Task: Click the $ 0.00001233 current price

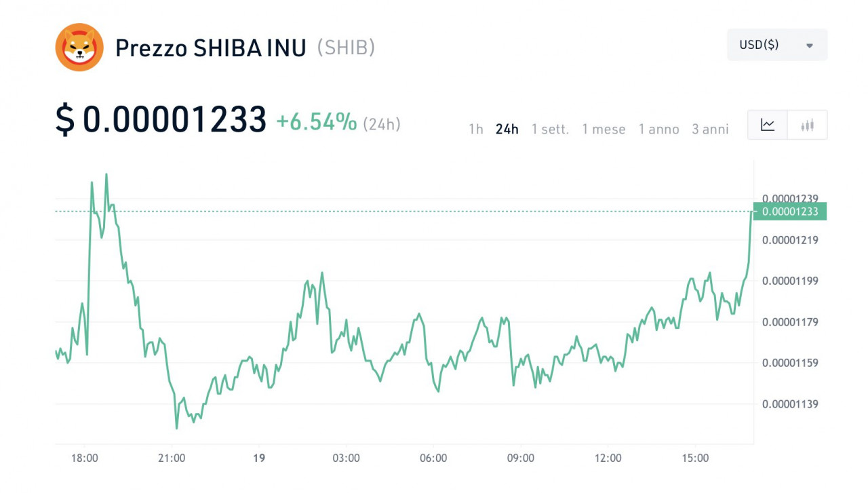Action: click(x=161, y=120)
